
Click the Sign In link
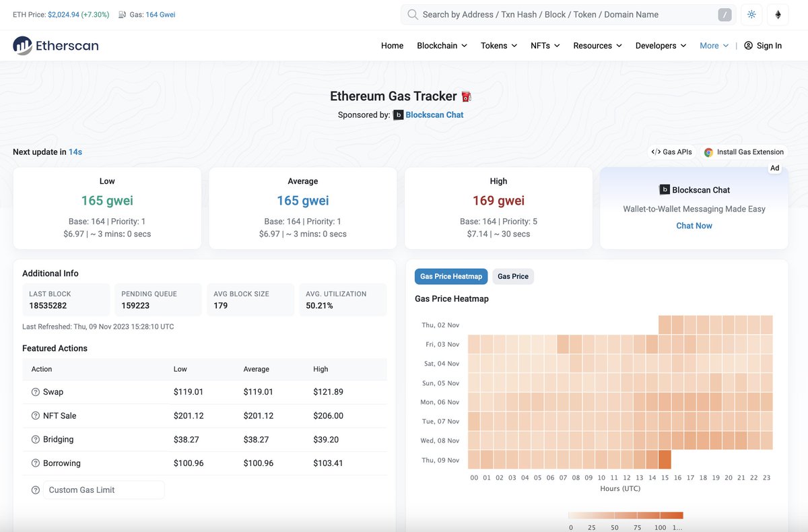click(769, 46)
